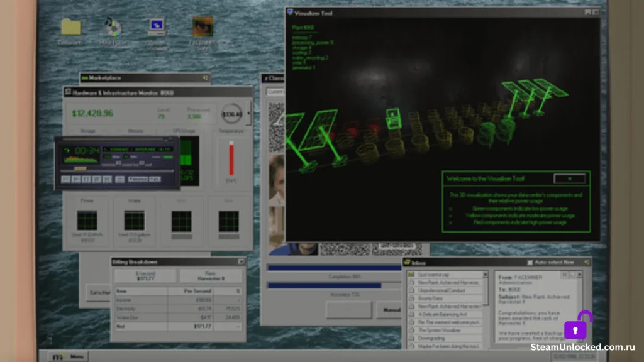Click the Power grid graph
This screenshot has height=362, width=644.
pyautogui.click(x=87, y=221)
